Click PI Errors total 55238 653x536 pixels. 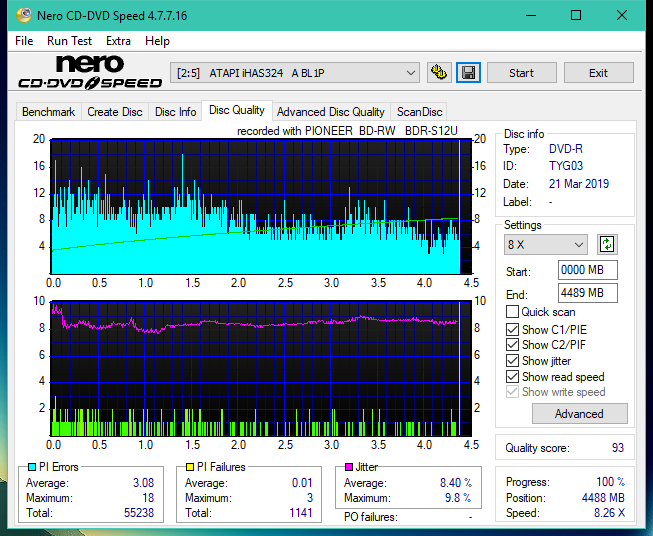click(139, 513)
